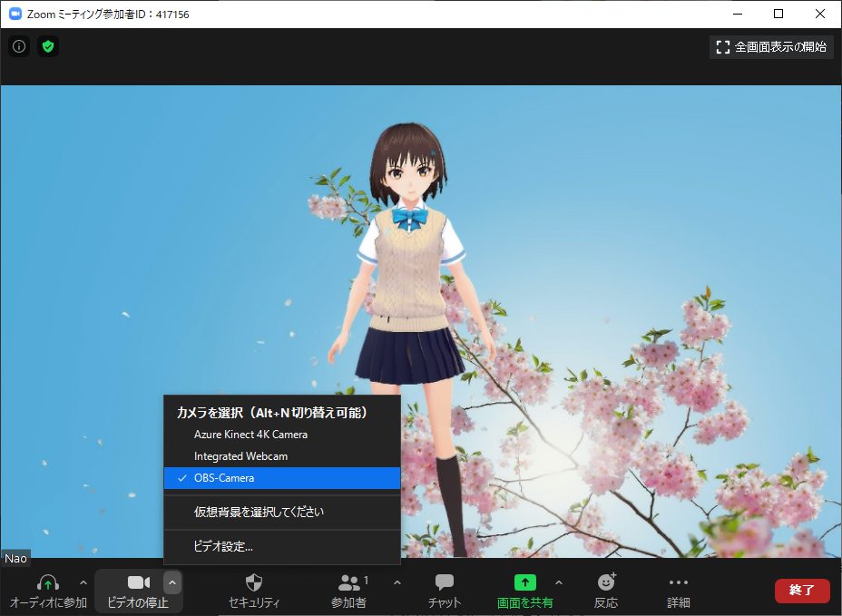Select Integrated Webcam as camera
This screenshot has height=616, width=842.
282,456
